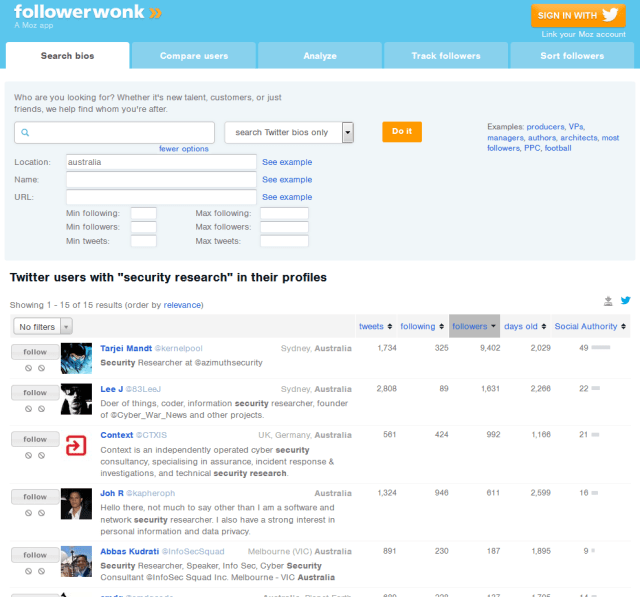Click the Location field containing australia
Image resolution: width=640 pixels, height=597 pixels.
click(161, 162)
